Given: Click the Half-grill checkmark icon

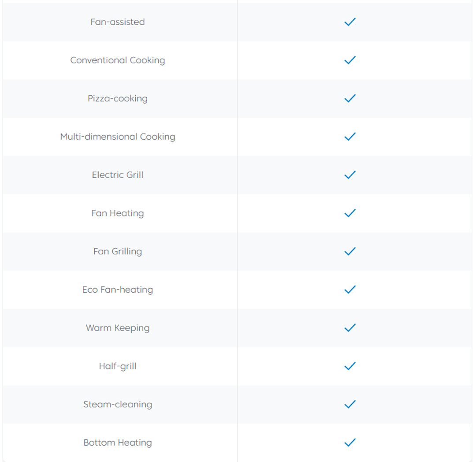Looking at the screenshot, I should pyautogui.click(x=350, y=366).
